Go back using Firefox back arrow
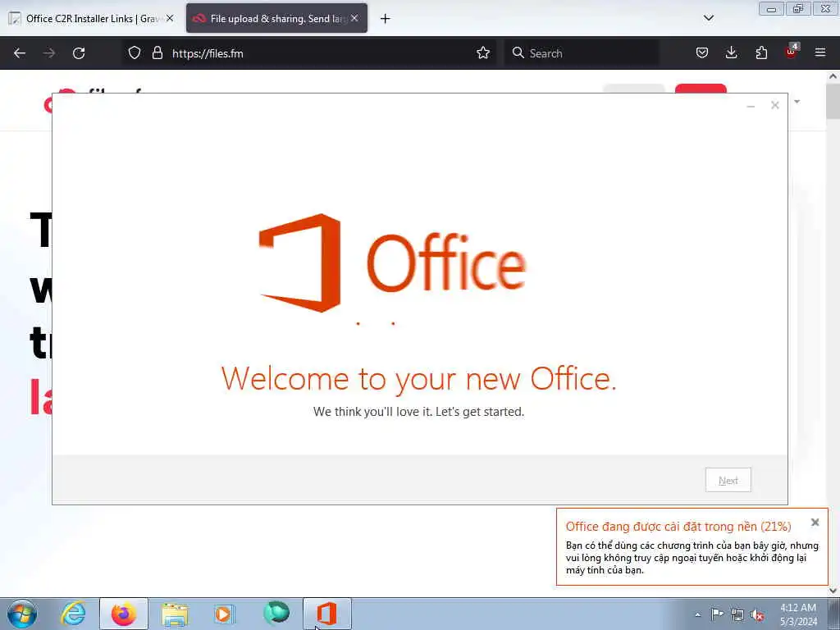Screen dimensions: 840x630 (x=20, y=53)
